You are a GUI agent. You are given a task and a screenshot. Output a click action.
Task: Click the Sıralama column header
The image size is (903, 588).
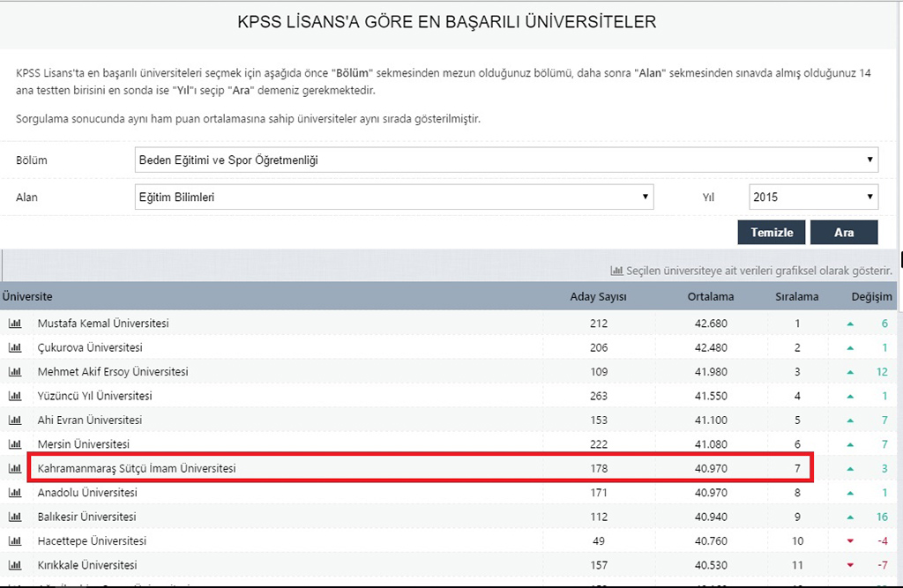(796, 297)
